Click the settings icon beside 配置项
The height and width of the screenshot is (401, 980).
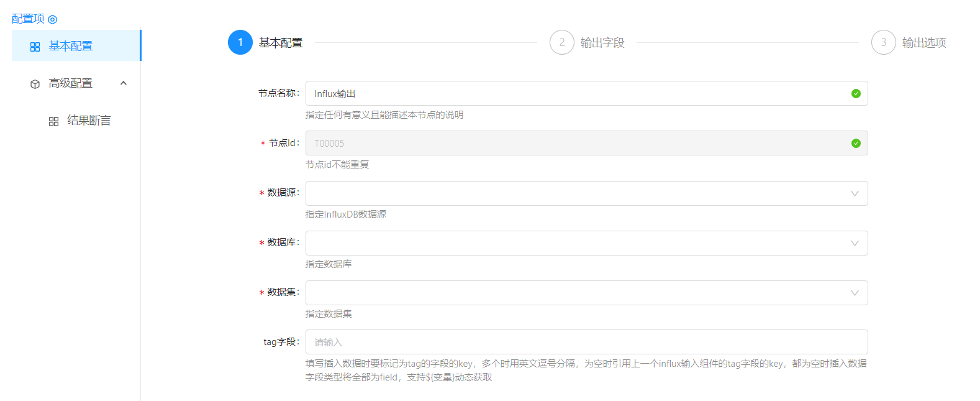coord(53,20)
